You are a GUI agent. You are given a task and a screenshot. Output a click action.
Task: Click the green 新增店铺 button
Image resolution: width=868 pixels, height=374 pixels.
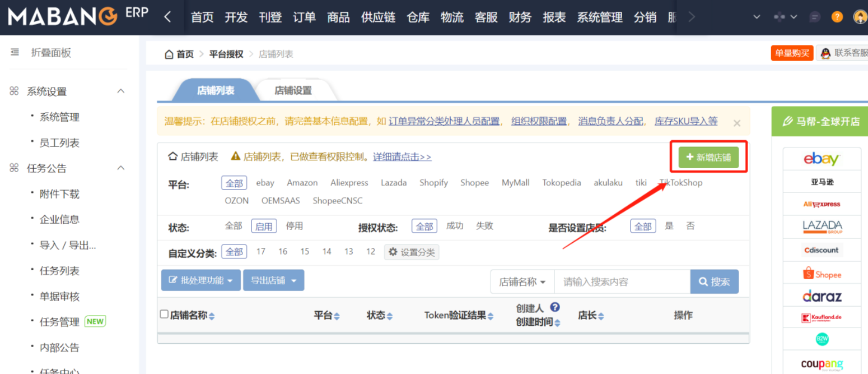[708, 158]
